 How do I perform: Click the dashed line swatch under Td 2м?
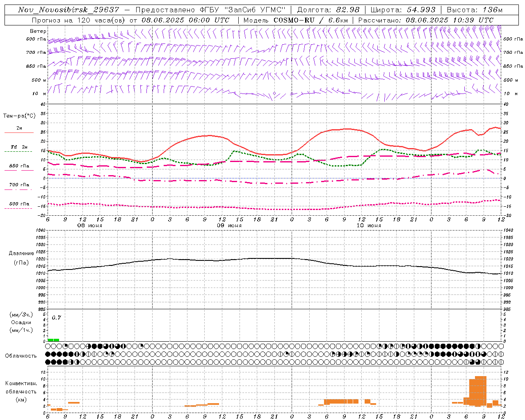point(19,152)
